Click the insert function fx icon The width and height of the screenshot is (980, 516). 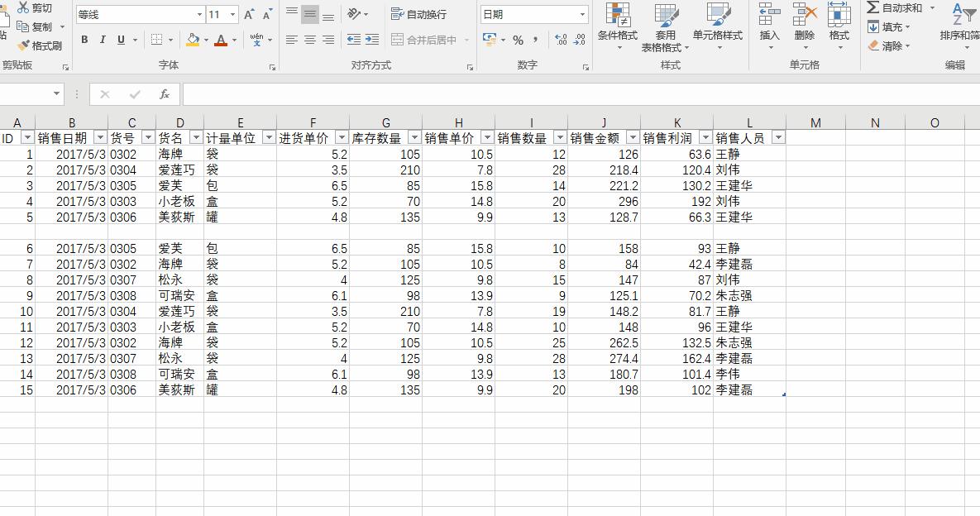tap(164, 93)
